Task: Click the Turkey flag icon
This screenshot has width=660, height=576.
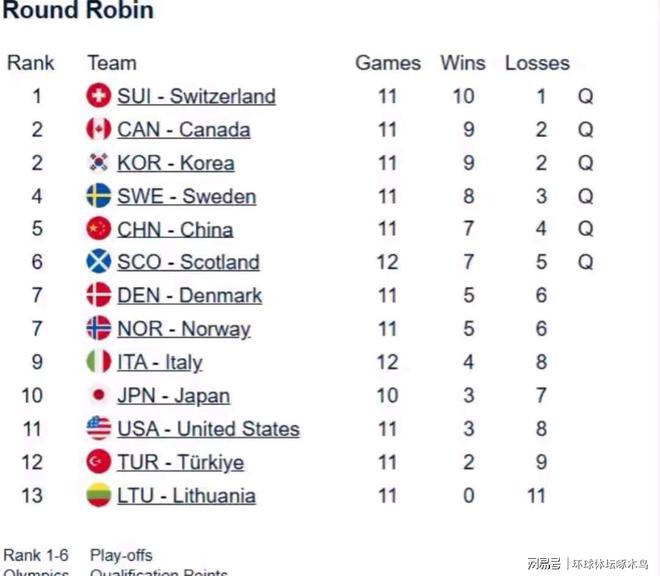Action: (98, 462)
